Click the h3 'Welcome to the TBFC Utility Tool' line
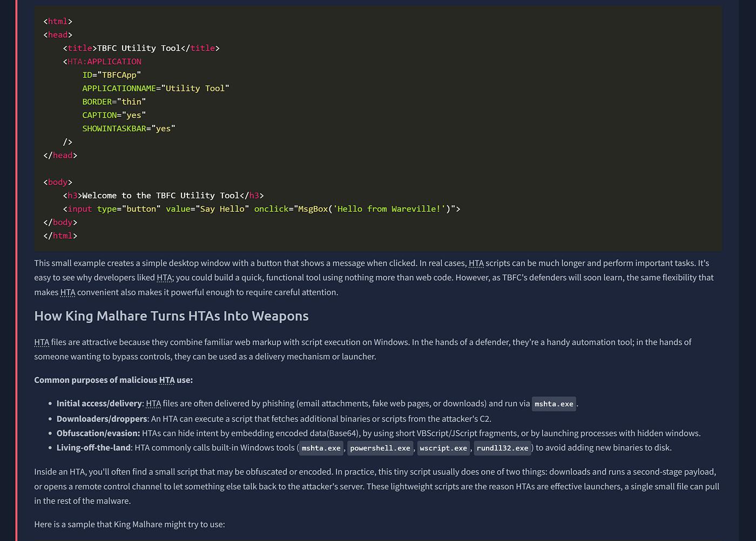Viewport: 756px width, 541px height. pyautogui.click(x=164, y=195)
